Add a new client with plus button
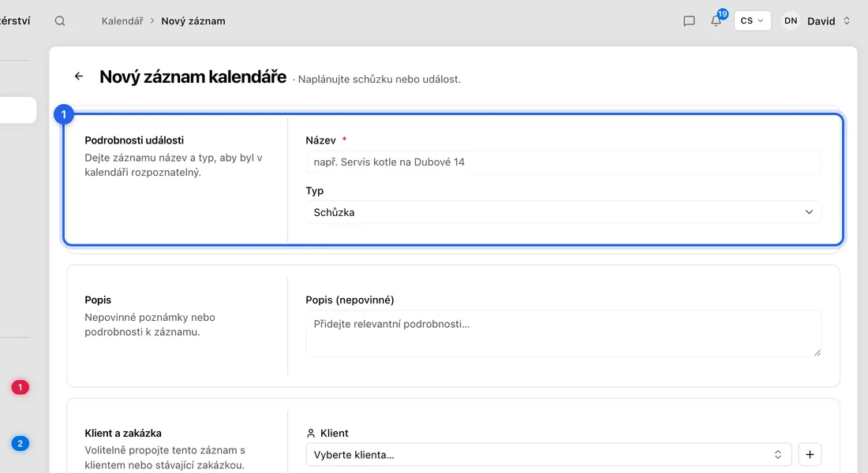This screenshot has height=473, width=868. tap(810, 455)
